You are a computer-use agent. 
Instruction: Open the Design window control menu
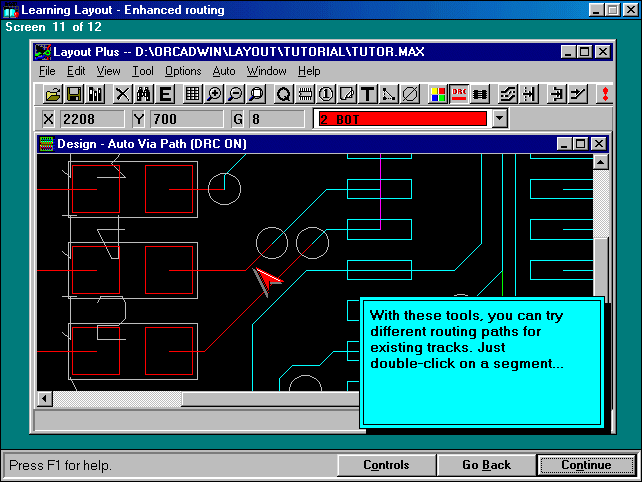click(46, 144)
